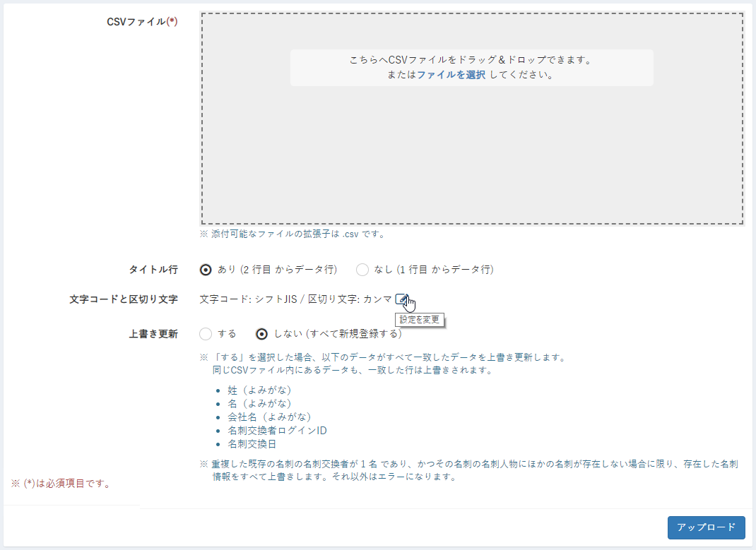The width and height of the screenshot is (756, 550).
Task: Click the CSV file drop zone area
Action: click(x=473, y=119)
